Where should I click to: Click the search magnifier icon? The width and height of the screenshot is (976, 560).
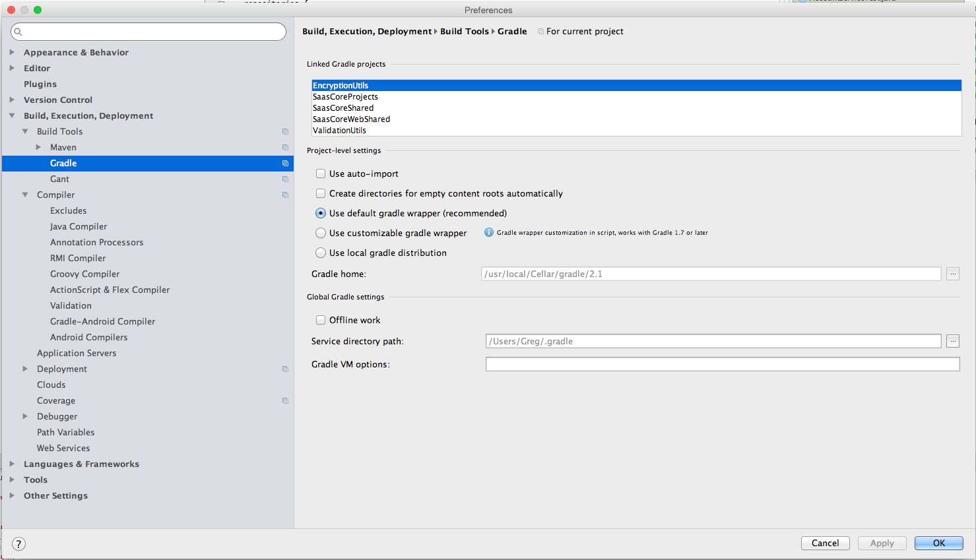coord(18,32)
